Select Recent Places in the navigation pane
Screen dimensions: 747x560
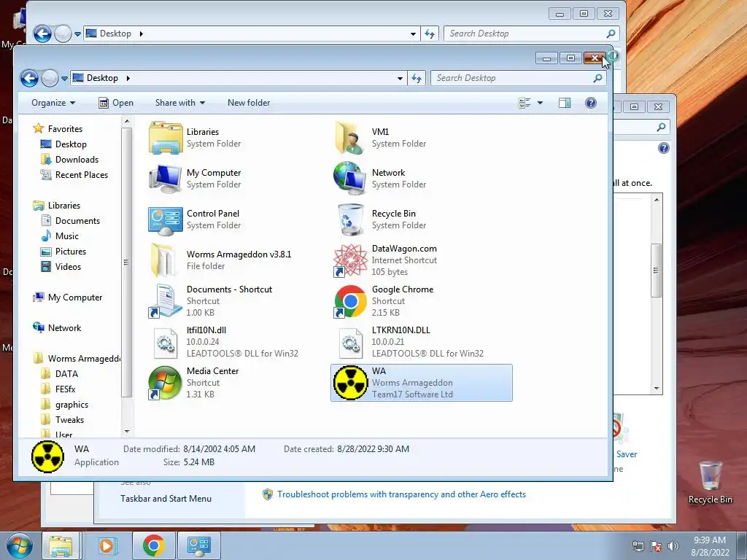[x=75, y=175]
